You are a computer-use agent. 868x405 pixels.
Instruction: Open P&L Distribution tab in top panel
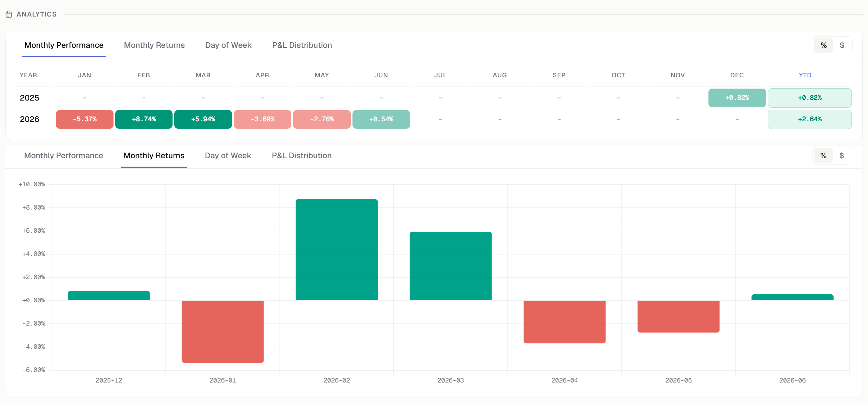pyautogui.click(x=302, y=45)
